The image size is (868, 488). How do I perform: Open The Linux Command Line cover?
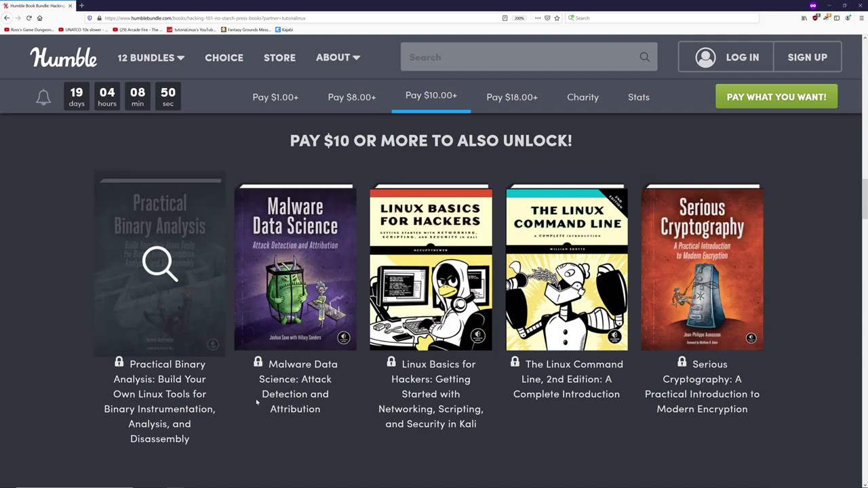[566, 268]
